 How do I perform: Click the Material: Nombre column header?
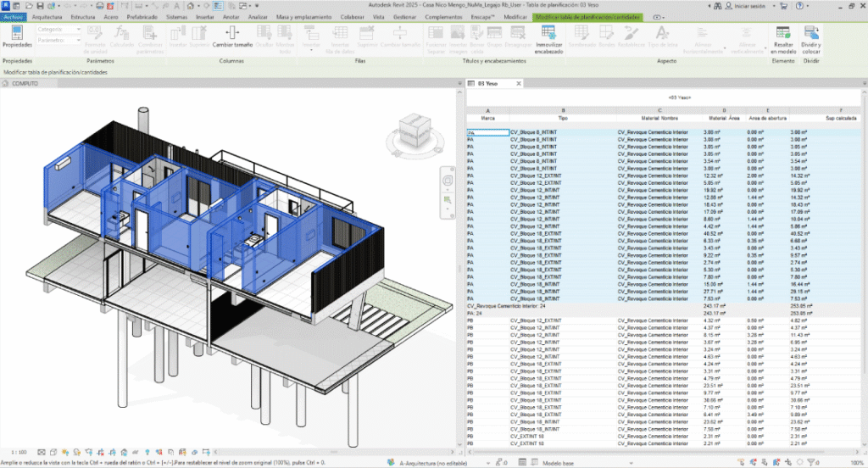coord(659,118)
